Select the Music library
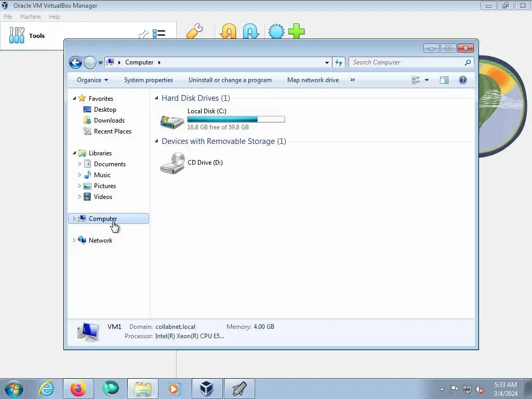 (x=102, y=175)
